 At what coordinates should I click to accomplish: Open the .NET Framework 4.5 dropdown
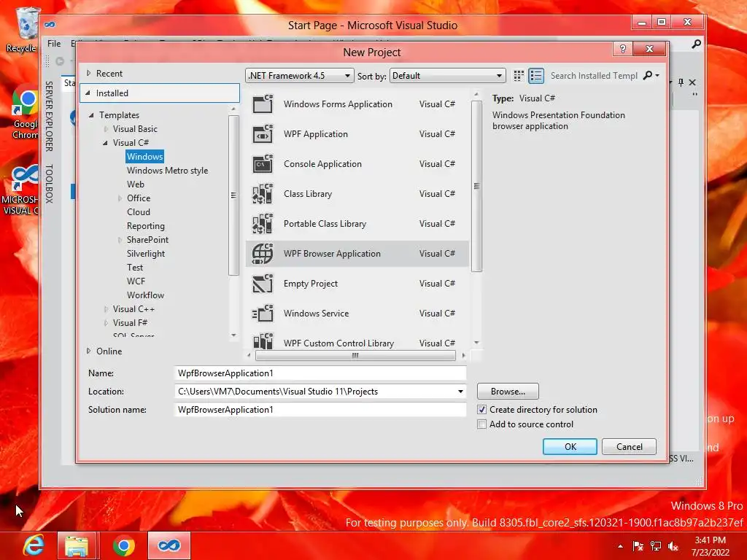tap(300, 76)
